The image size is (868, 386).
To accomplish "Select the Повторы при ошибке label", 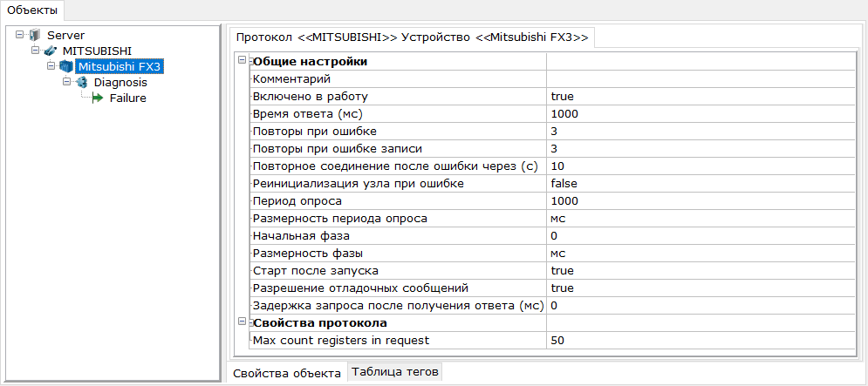I will (315, 132).
